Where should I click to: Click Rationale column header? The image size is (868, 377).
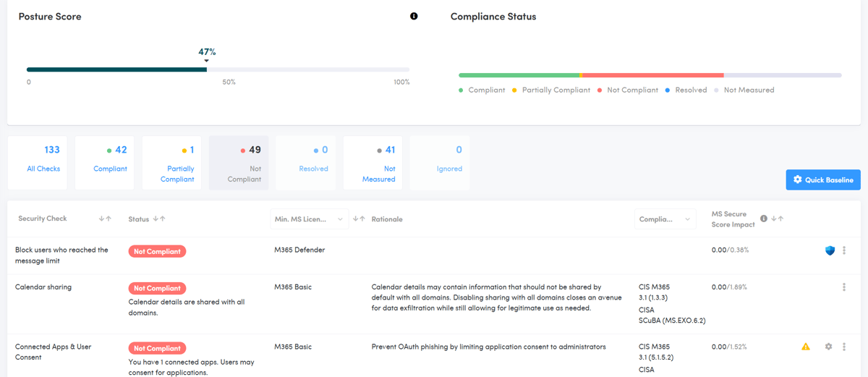tap(387, 219)
